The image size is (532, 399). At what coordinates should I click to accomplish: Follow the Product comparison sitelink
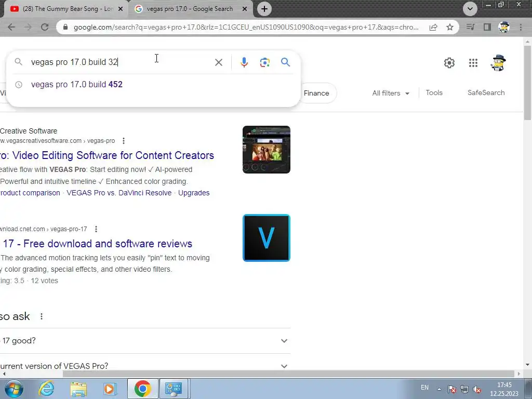click(x=30, y=193)
